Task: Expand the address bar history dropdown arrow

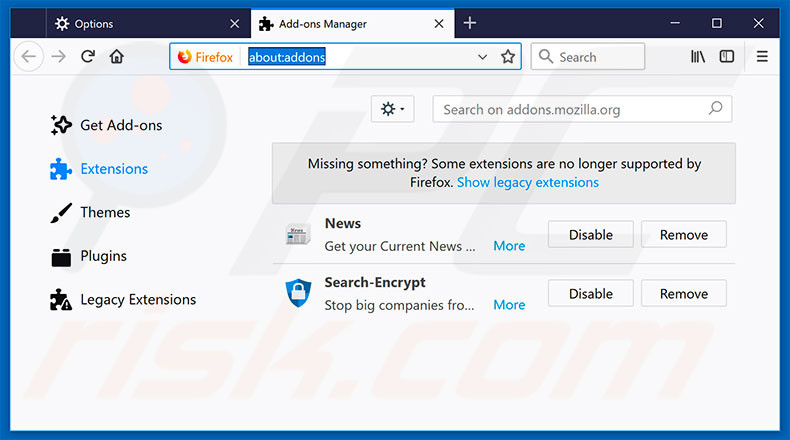Action: [482, 57]
